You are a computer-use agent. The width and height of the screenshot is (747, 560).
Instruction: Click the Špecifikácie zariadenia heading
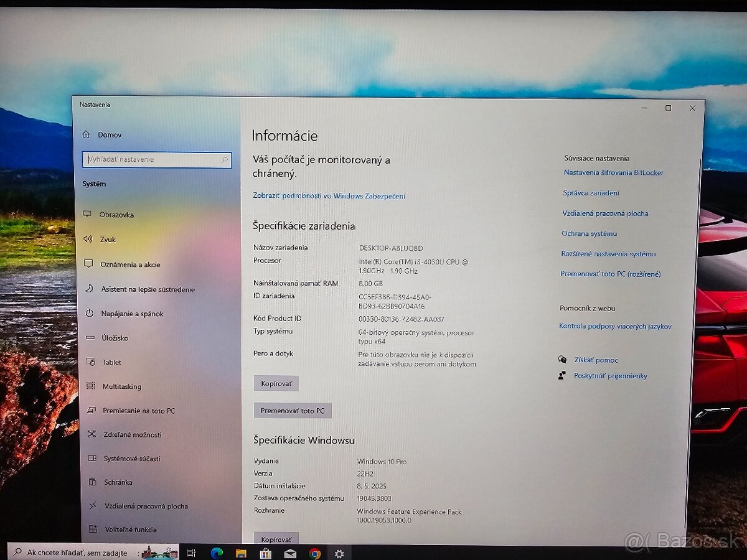coord(304,226)
